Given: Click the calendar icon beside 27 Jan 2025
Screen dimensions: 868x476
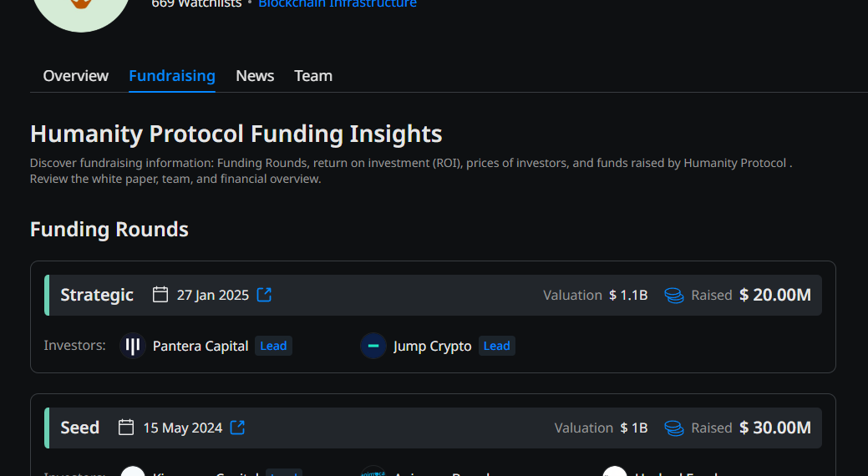Looking at the screenshot, I should click(x=160, y=295).
